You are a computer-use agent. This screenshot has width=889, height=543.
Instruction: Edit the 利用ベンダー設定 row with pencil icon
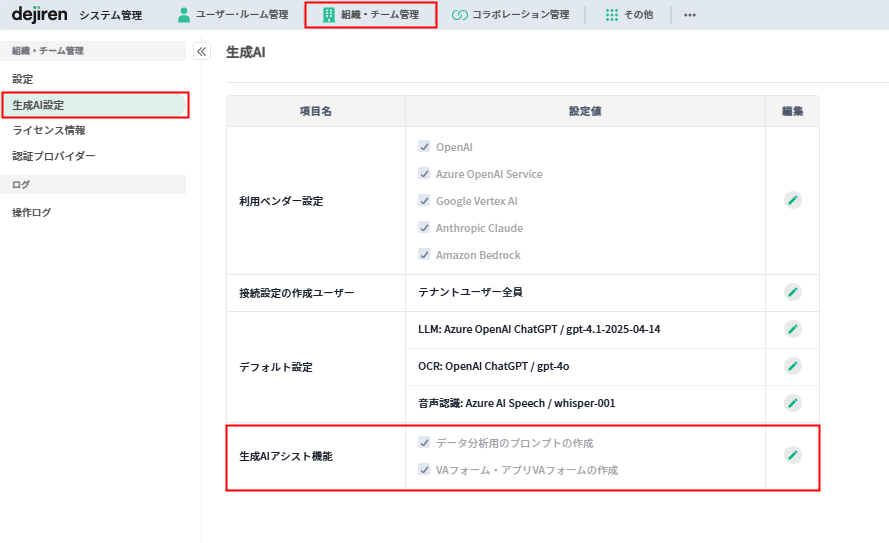coord(792,200)
